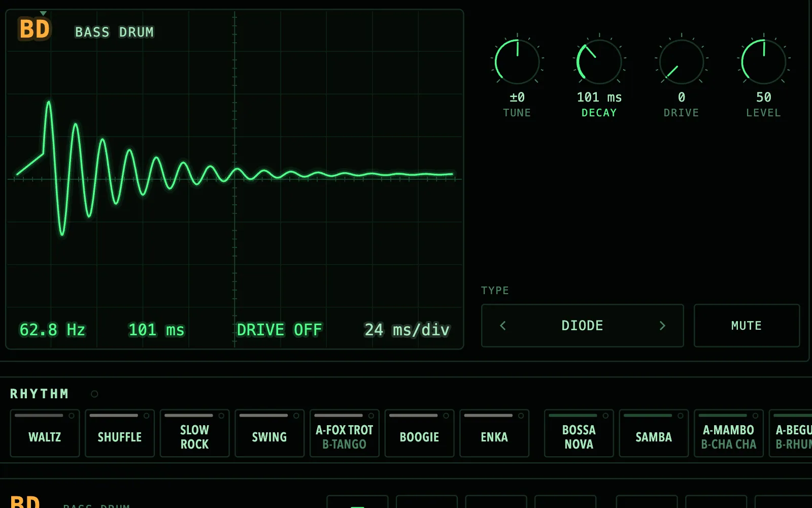Click the 24 ms/div timebase readout

[x=407, y=330]
